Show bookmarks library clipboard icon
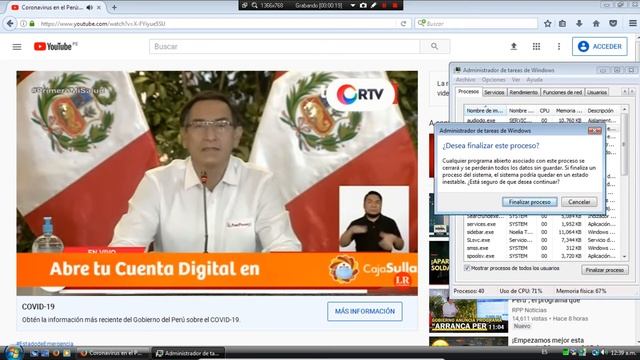Viewport: 640px width, 360px height. [x=562, y=24]
